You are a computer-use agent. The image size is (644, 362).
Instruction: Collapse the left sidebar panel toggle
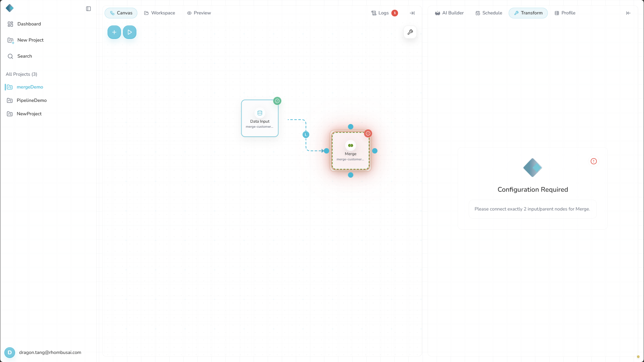click(88, 9)
